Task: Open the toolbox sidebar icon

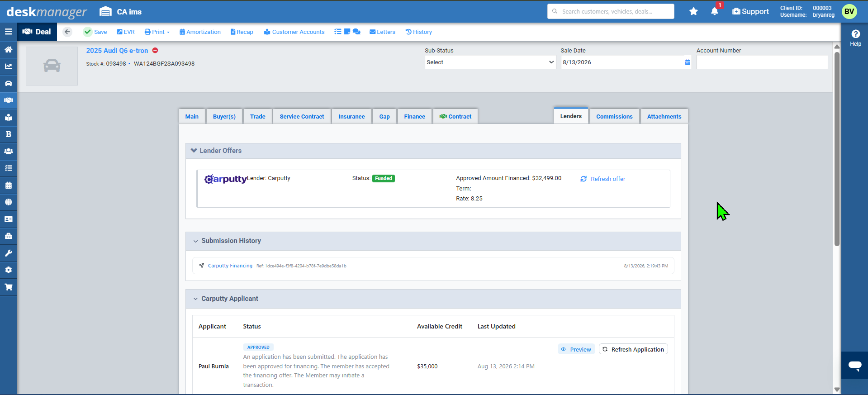Action: coord(8,236)
